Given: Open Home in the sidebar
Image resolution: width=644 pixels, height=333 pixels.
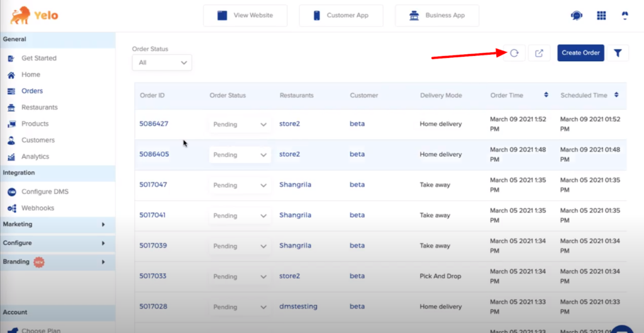Looking at the screenshot, I should pyautogui.click(x=31, y=75).
